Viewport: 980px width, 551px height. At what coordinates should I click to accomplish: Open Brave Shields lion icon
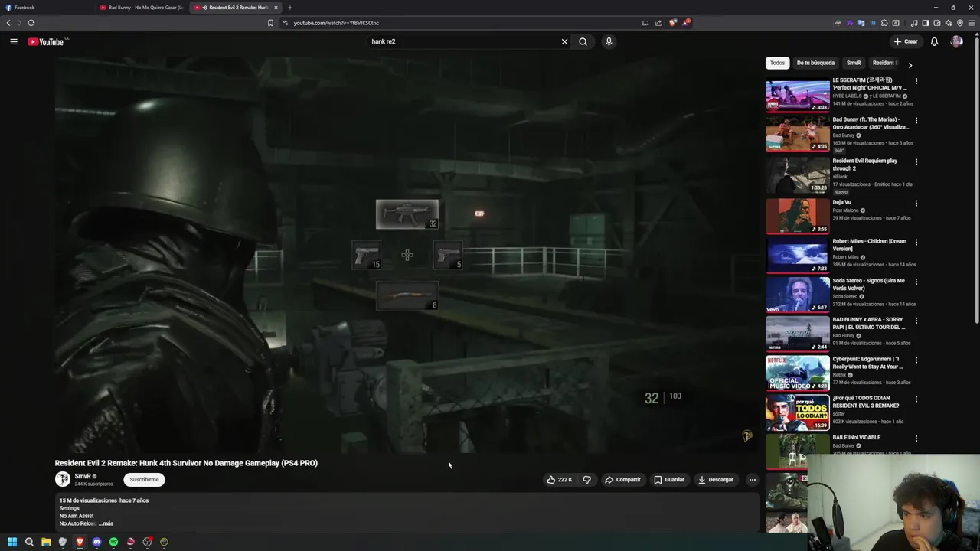pyautogui.click(x=673, y=23)
